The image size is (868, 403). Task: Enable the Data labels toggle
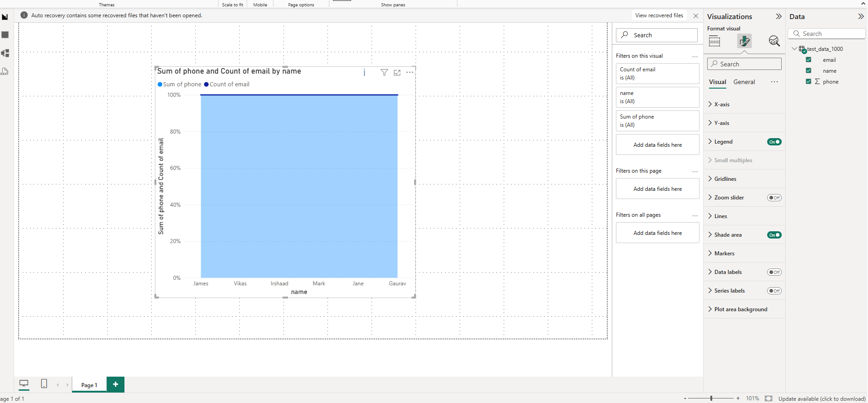point(774,272)
